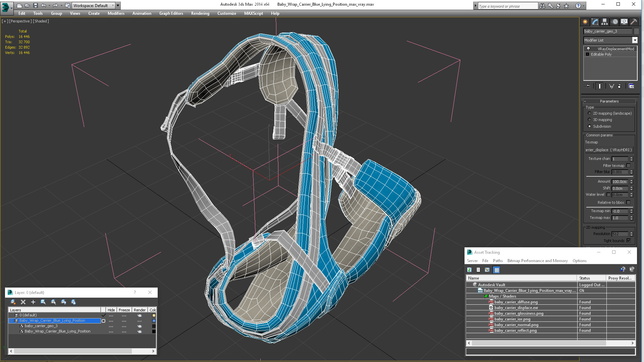The height and width of the screenshot is (362, 644).
Task: Toggle Relative to bbox checkbox
Action: pos(629,202)
